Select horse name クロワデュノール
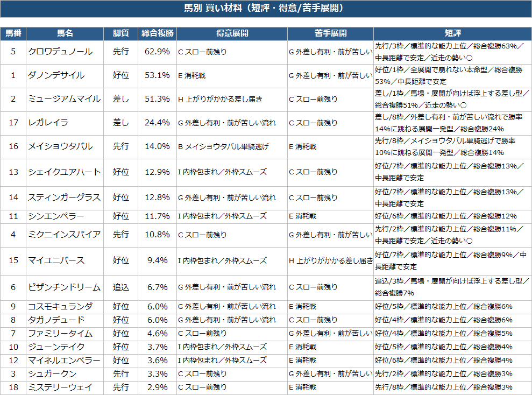This screenshot has width=532, height=395. click(60, 52)
